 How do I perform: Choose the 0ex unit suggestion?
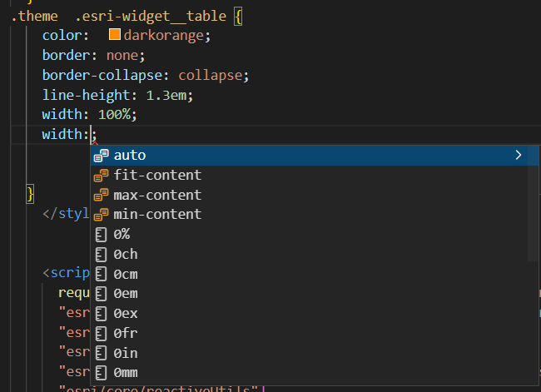[x=126, y=314]
